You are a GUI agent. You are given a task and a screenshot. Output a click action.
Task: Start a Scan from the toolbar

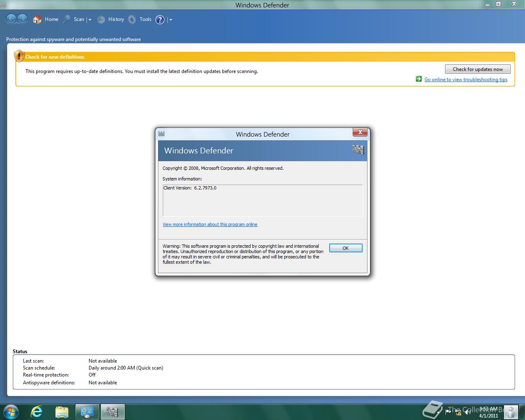tap(74, 19)
